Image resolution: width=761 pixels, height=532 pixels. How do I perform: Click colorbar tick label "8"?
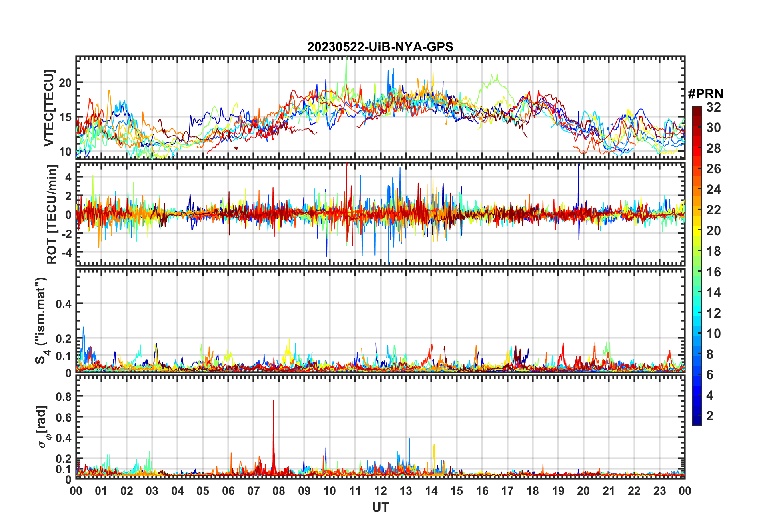710,354
